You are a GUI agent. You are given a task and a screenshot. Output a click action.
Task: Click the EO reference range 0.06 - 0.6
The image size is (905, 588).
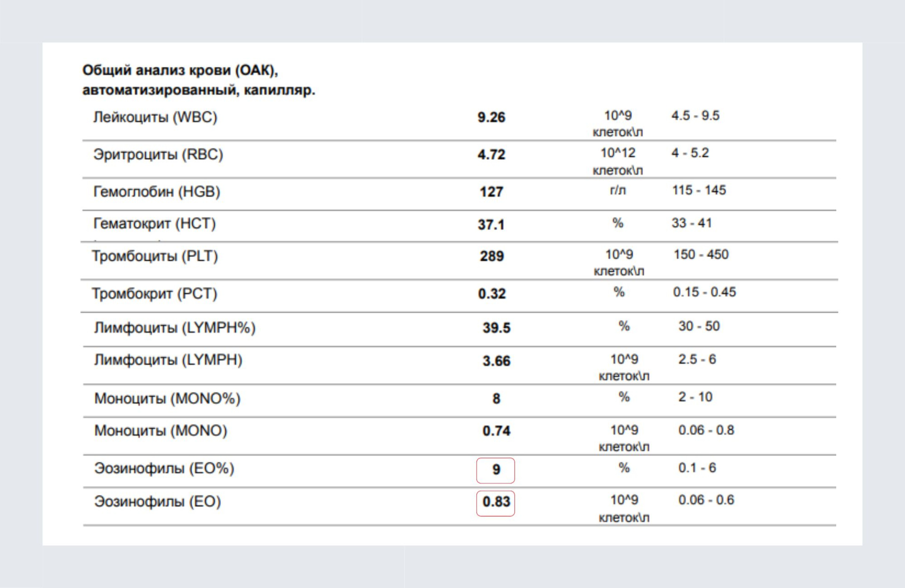pos(706,500)
